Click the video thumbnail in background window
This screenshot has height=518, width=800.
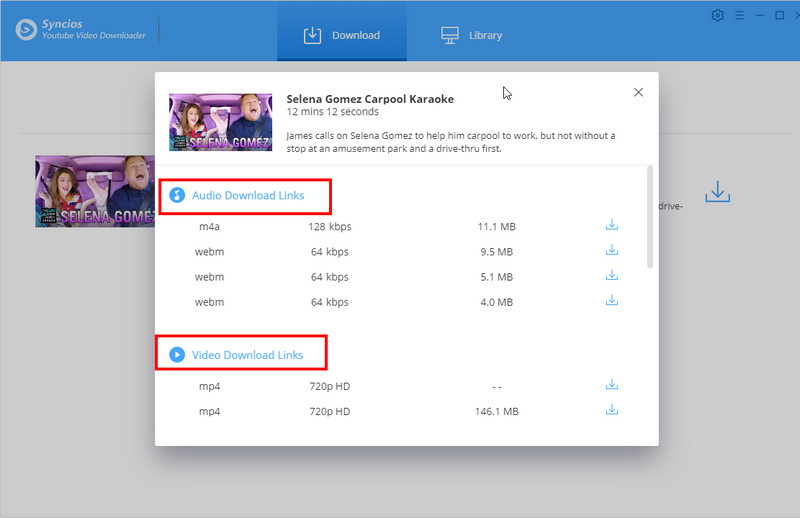(95, 191)
